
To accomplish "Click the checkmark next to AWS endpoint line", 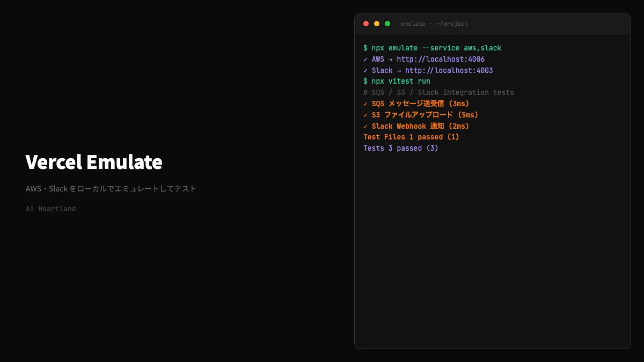I will (x=365, y=59).
